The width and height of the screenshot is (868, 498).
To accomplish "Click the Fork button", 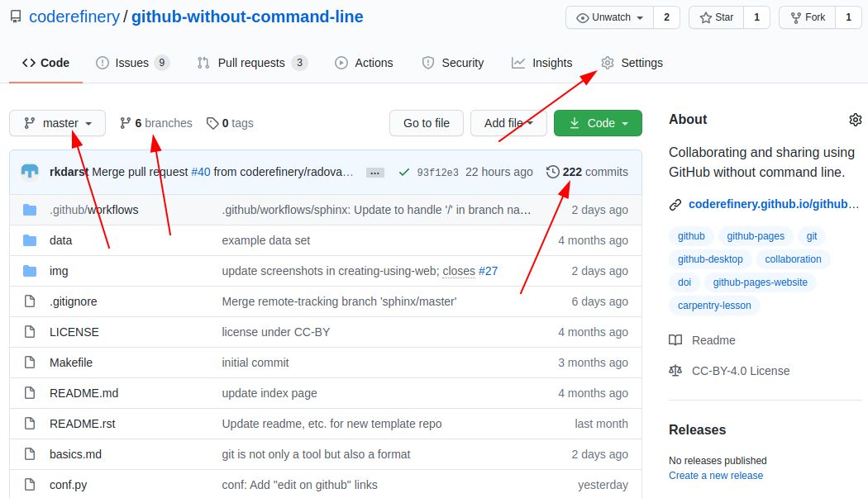I will [807, 17].
